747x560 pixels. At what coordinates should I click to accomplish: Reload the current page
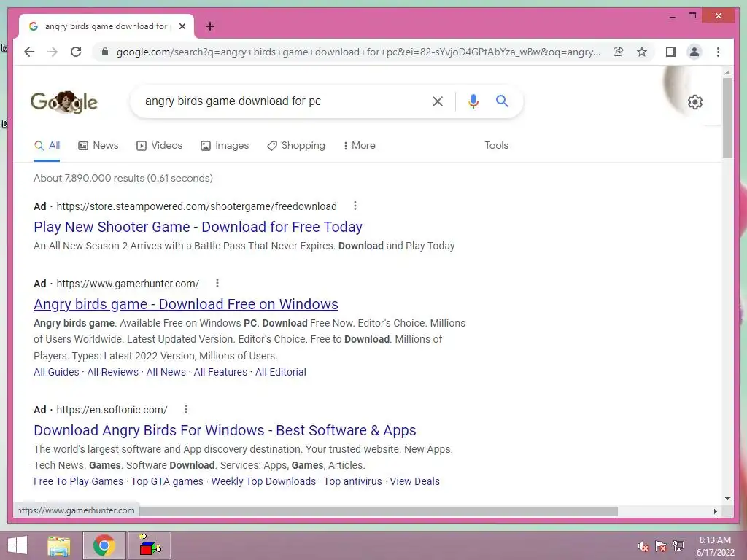[x=76, y=52]
